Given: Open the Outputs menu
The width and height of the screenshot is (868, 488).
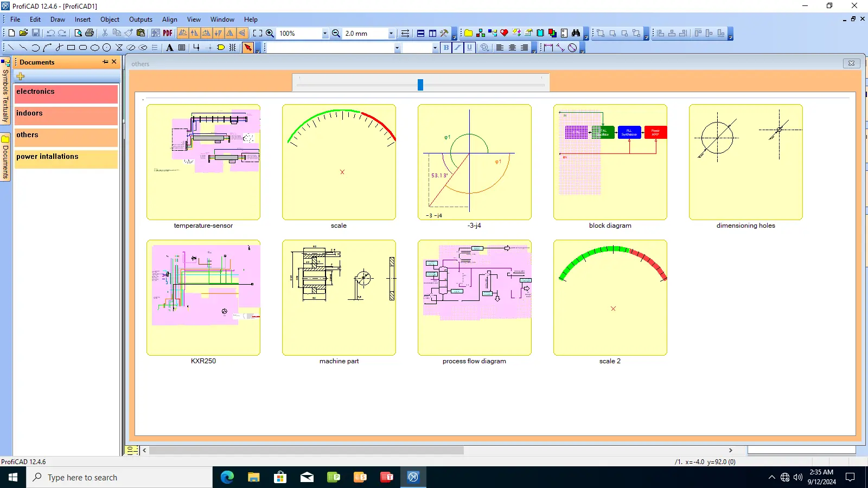Looking at the screenshot, I should tap(141, 20).
